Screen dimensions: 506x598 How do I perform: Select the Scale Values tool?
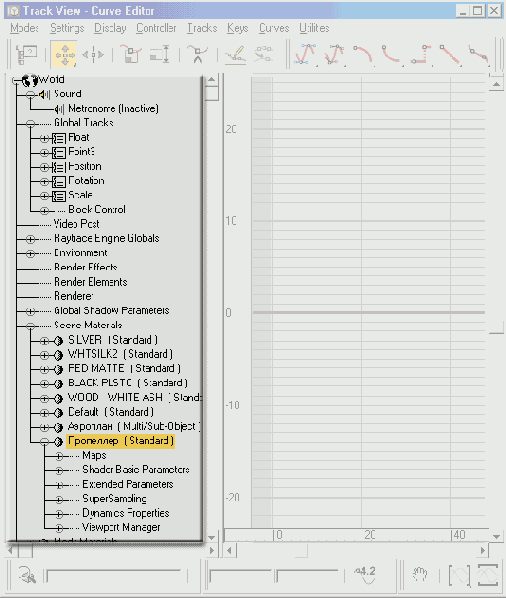pos(159,54)
